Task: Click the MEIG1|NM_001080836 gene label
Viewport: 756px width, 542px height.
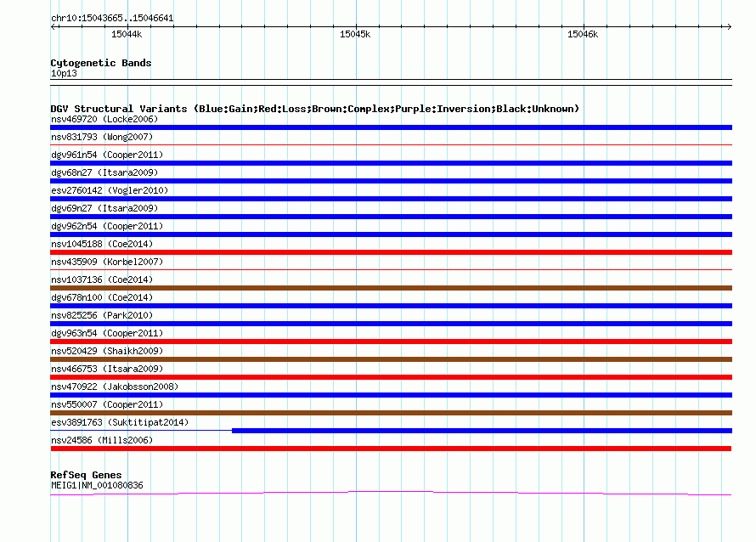Action: coord(97,486)
